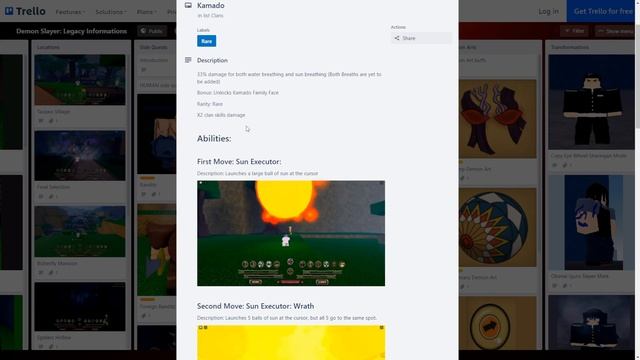The height and width of the screenshot is (360, 640).
Task: Click the card icon beside the Kamado title
Action: click(x=188, y=5)
